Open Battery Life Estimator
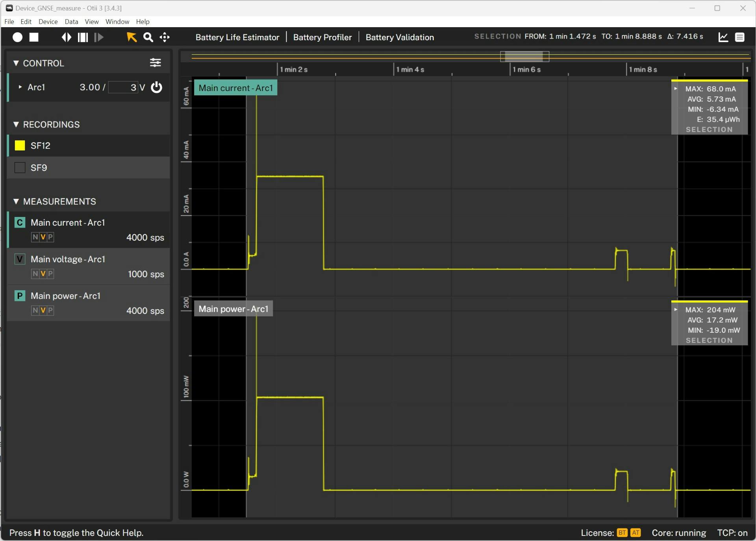This screenshot has width=756, height=541. click(237, 37)
